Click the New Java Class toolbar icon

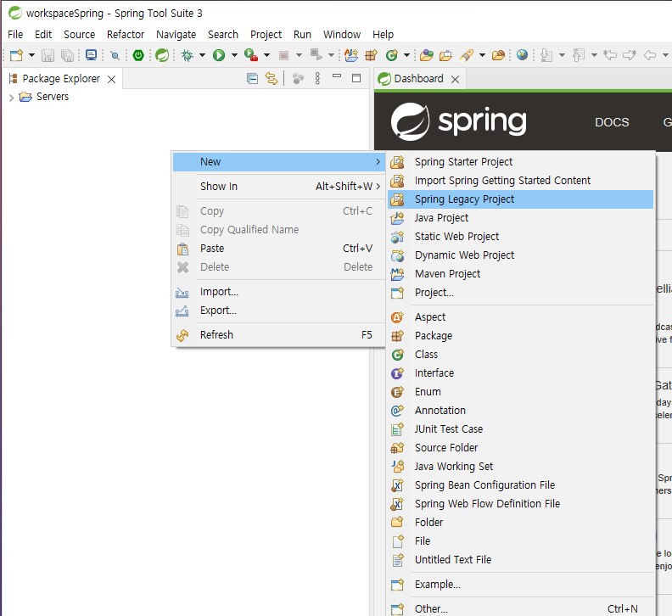point(392,55)
